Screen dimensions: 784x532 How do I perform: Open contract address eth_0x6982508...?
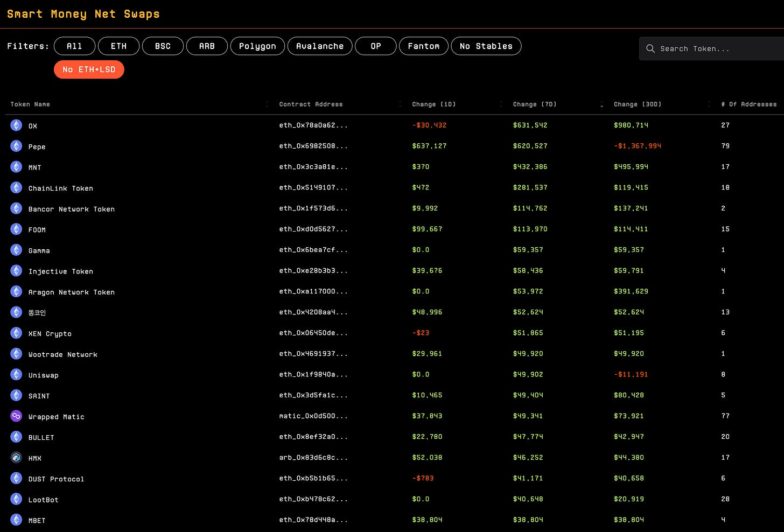point(313,146)
